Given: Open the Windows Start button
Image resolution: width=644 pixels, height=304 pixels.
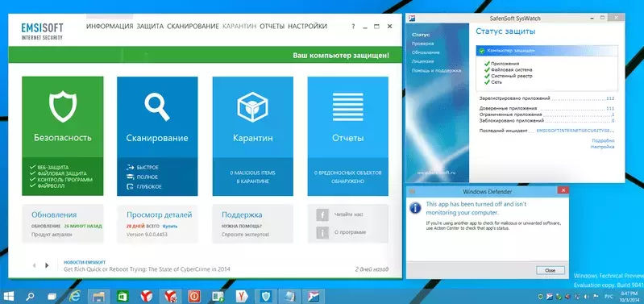Looking at the screenshot, I should point(8,296).
